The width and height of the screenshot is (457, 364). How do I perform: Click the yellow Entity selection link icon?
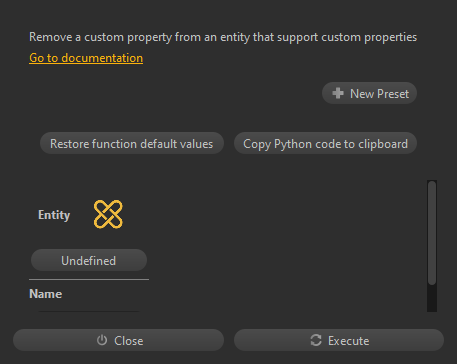point(108,214)
